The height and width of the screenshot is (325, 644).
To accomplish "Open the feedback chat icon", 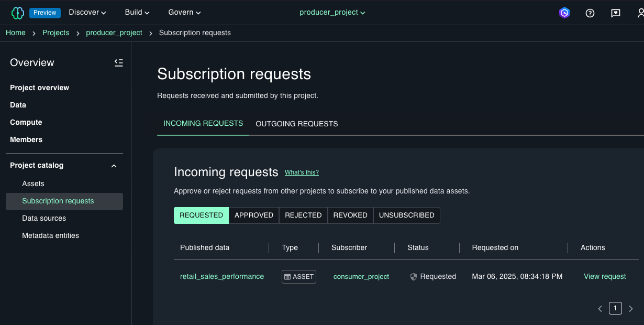I will click(616, 13).
